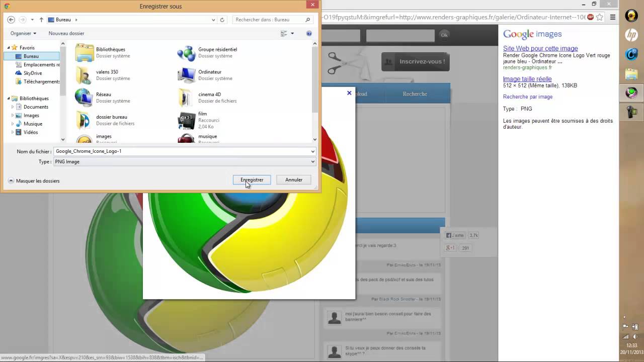Open the dossier bureau folder
The width and height of the screenshot is (644, 362).
(x=105, y=120)
